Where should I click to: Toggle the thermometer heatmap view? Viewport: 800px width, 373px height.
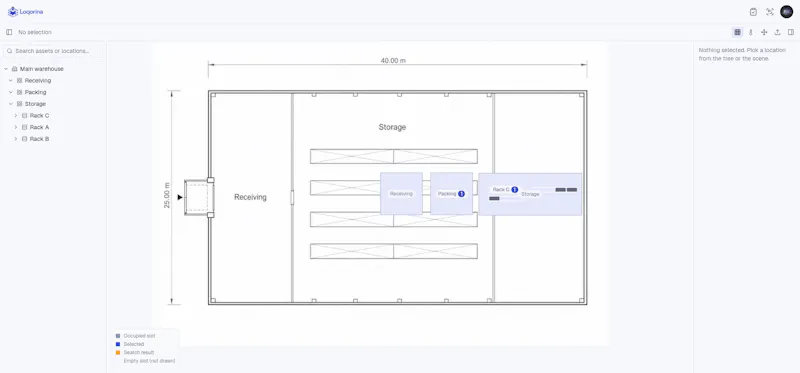(x=751, y=32)
